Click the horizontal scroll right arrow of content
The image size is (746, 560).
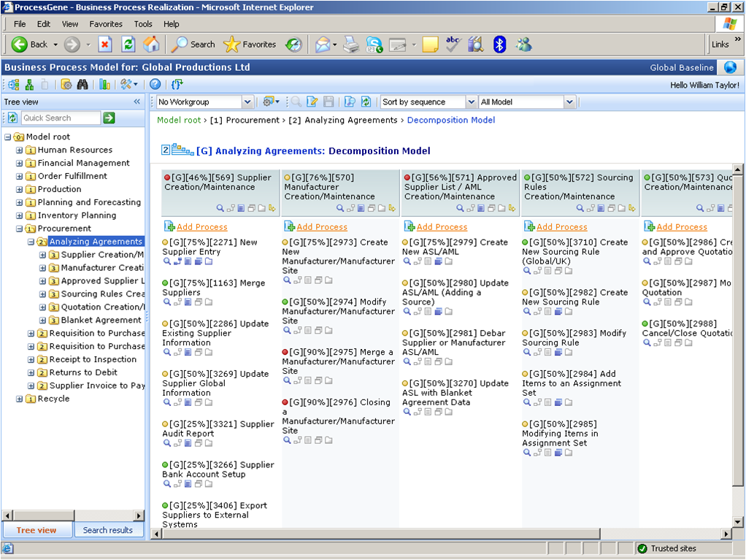[726, 534]
